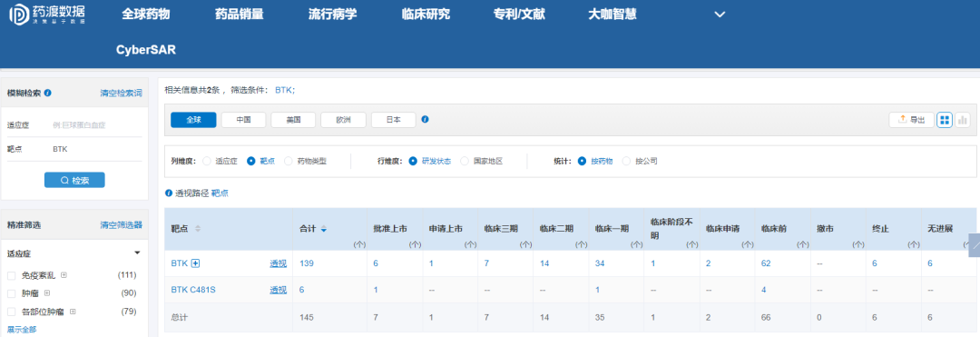Check the 肿瘤 filter checkbox
The width and height of the screenshot is (980, 337).
pyautogui.click(x=11, y=293)
